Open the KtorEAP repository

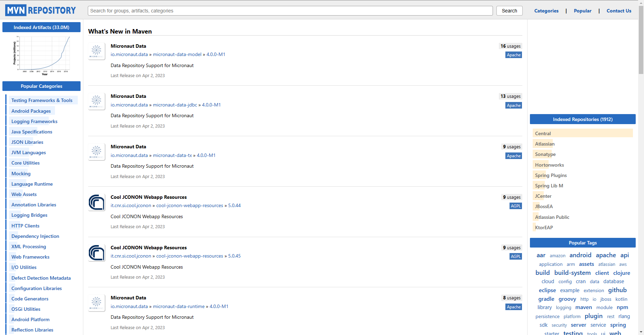coord(544,227)
